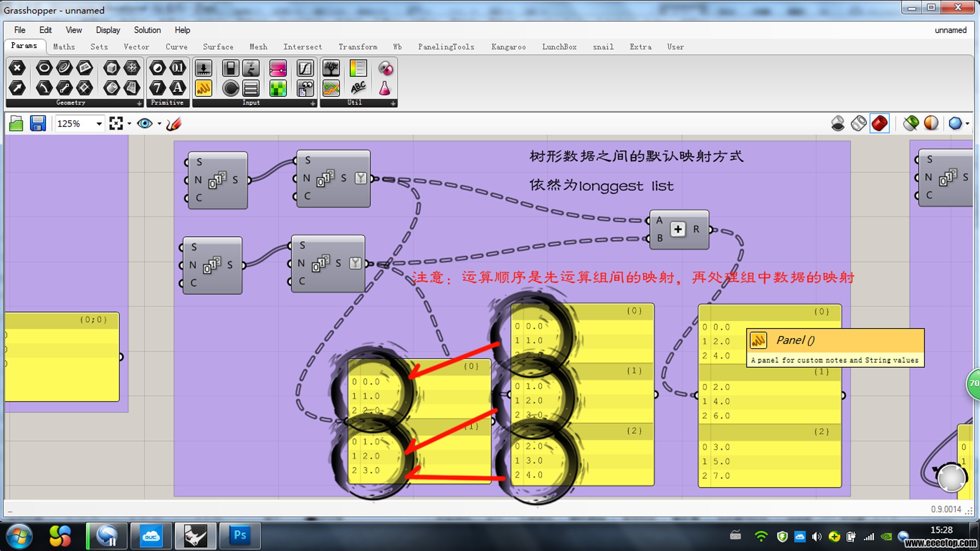
Task: Open preview mesh quality dropdown arrow
Action: tap(968, 124)
